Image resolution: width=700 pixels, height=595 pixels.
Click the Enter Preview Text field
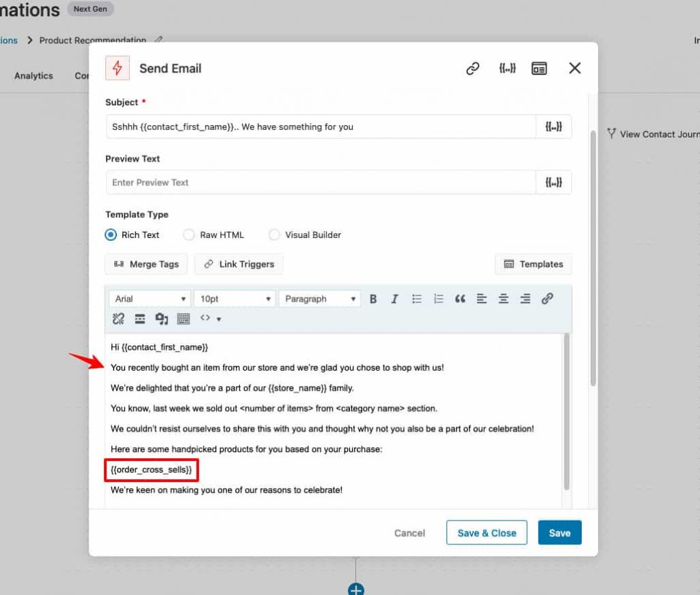tap(321, 182)
